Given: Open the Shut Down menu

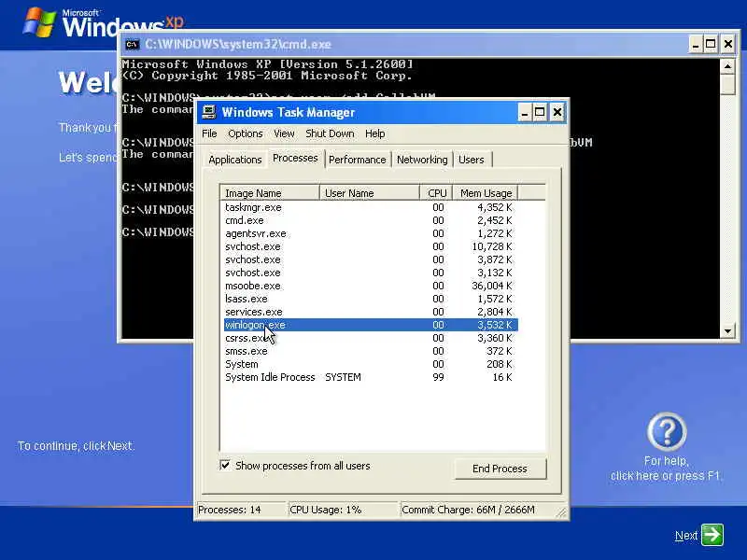Looking at the screenshot, I should coord(330,133).
